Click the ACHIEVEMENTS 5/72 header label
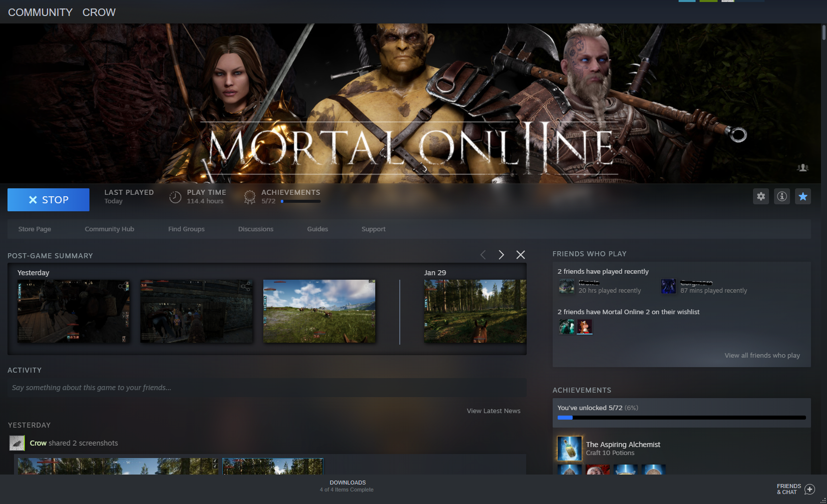827x504 pixels. click(291, 197)
